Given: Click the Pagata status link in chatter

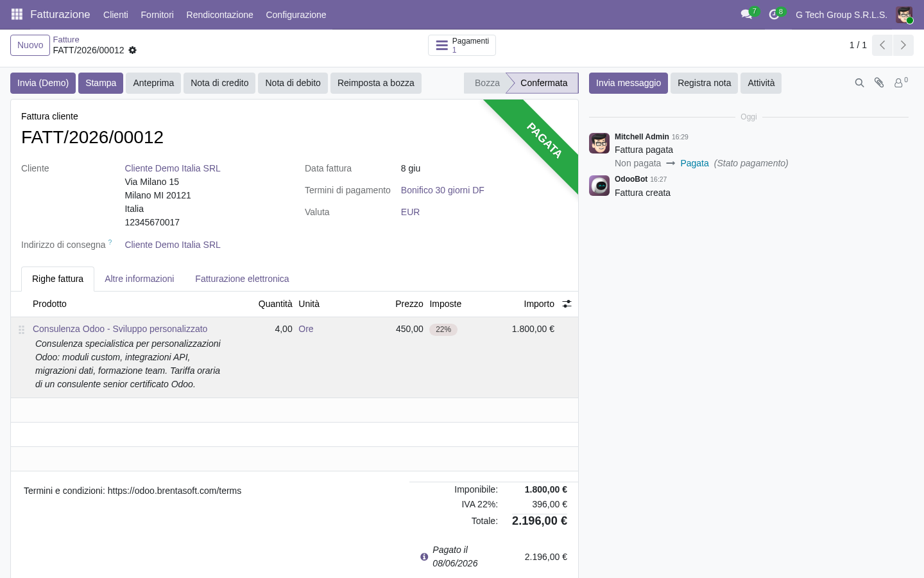Looking at the screenshot, I should coord(694,163).
